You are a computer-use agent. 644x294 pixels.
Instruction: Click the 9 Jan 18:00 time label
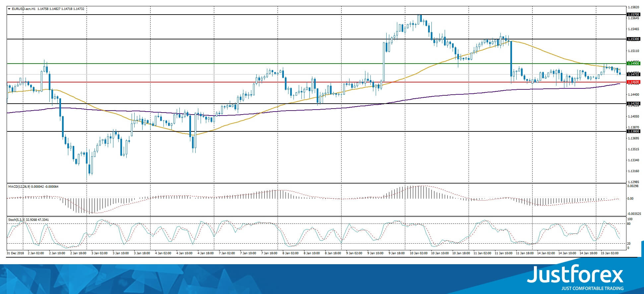coord(397,253)
